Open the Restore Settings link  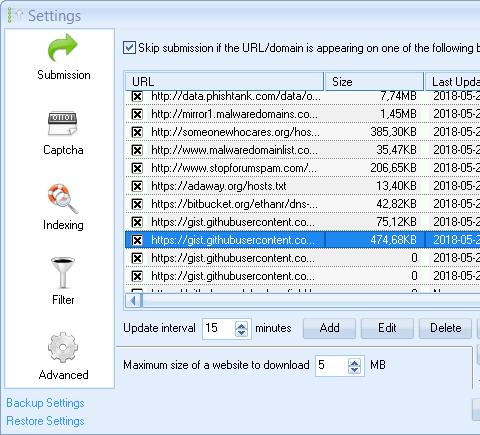coord(45,421)
